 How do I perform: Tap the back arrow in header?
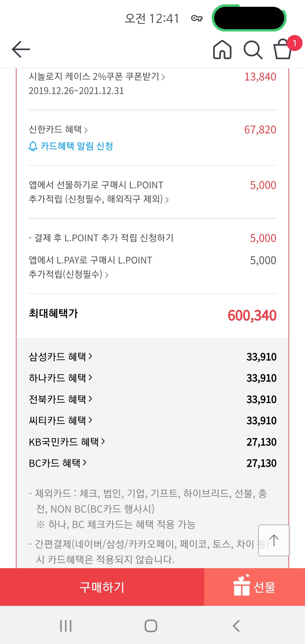pos(21,50)
